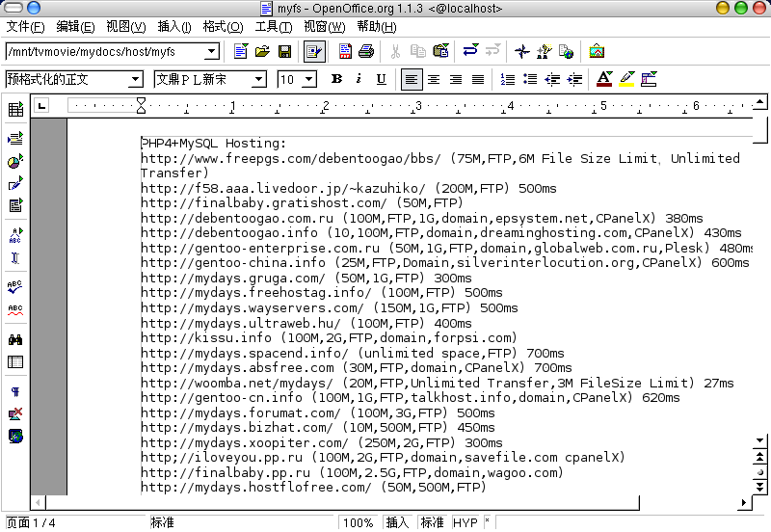Edit AutoText with the ABC sidebar icon

click(15, 235)
